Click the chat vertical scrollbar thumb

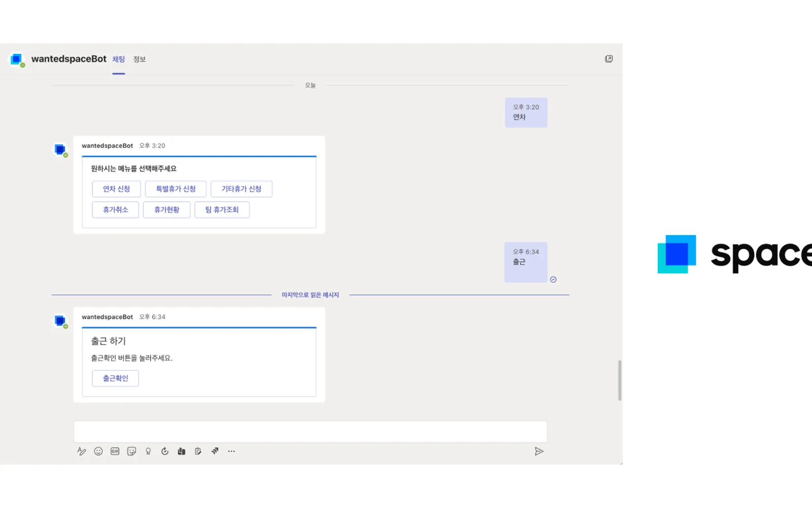pos(620,380)
